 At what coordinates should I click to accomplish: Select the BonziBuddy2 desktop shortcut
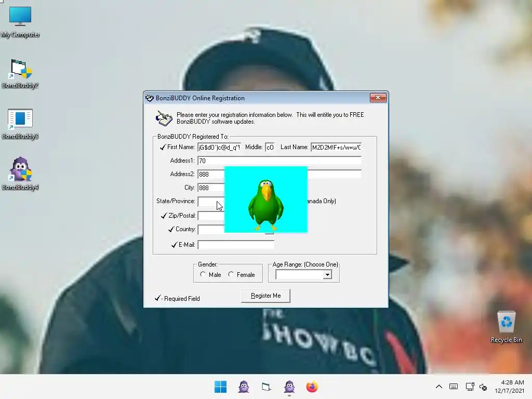pos(20,73)
